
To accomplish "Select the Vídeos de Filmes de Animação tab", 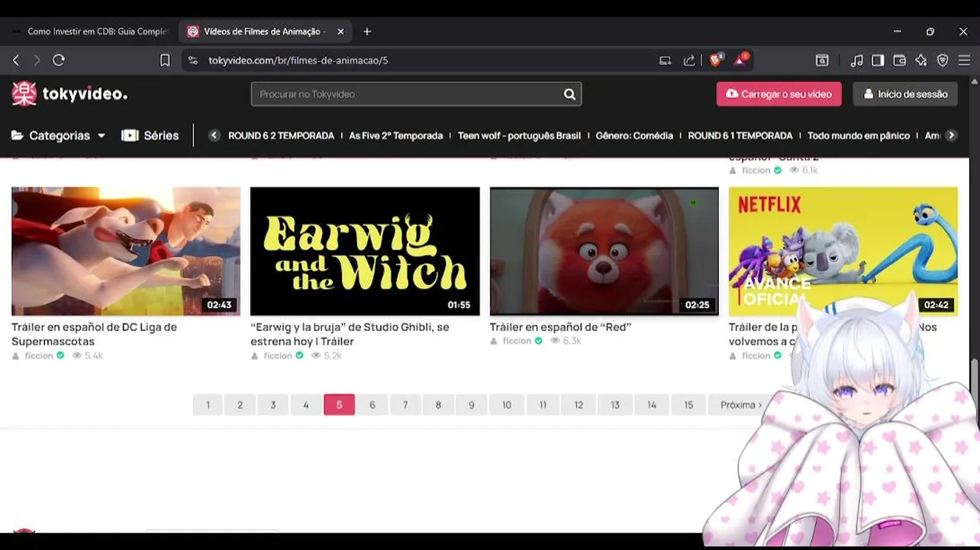I will pos(265,31).
